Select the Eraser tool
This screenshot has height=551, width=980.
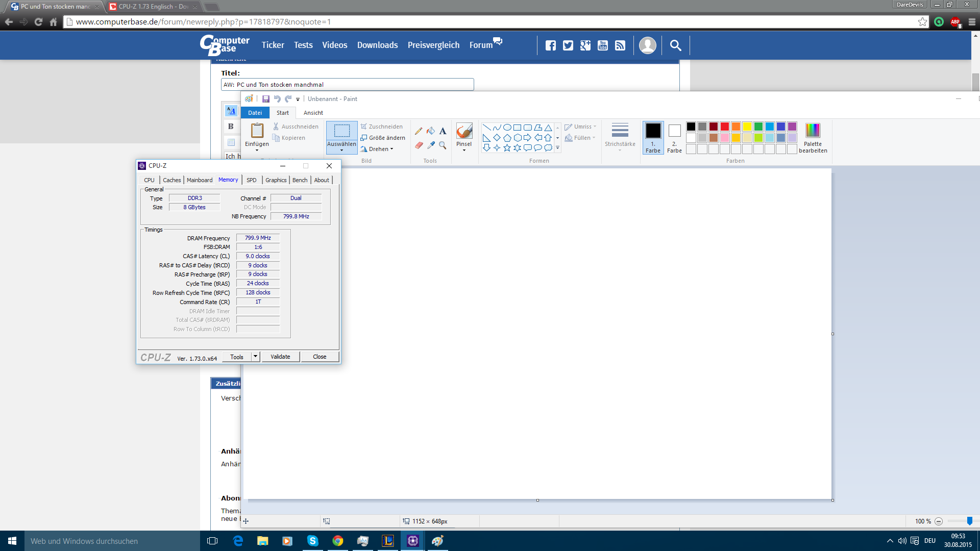coord(419,145)
